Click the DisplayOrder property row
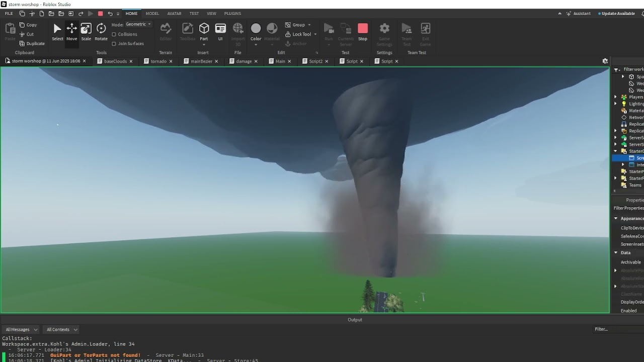The height and width of the screenshot is (362, 644). coord(628,302)
